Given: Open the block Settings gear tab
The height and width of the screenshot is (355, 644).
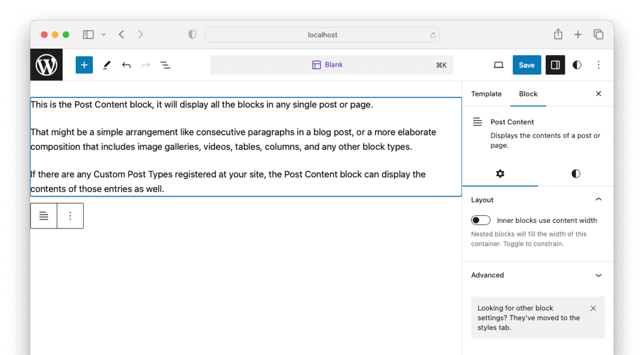Looking at the screenshot, I should [x=500, y=174].
